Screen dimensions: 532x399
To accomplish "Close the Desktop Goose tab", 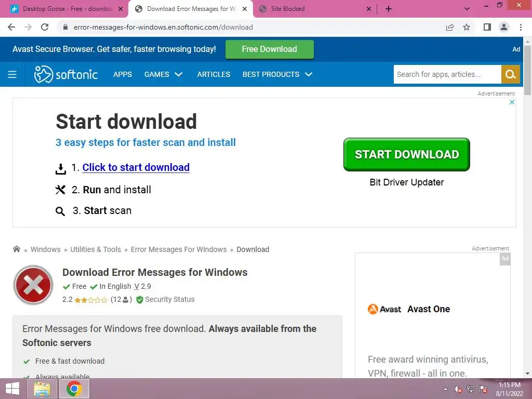I will tap(121, 9).
